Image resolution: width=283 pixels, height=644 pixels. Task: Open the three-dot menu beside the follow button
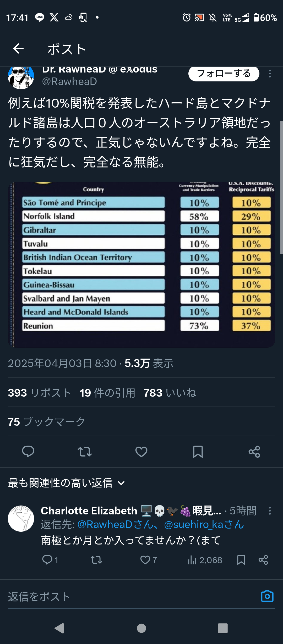click(270, 74)
